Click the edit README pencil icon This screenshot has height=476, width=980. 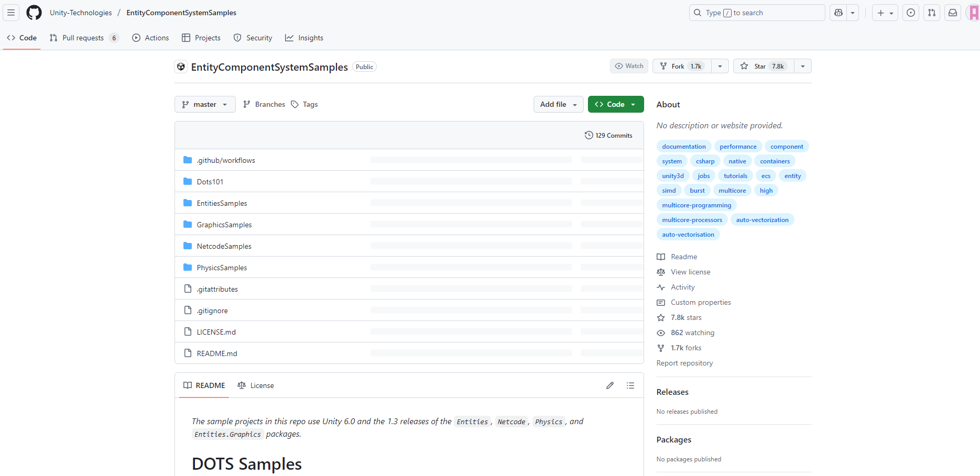(x=610, y=385)
